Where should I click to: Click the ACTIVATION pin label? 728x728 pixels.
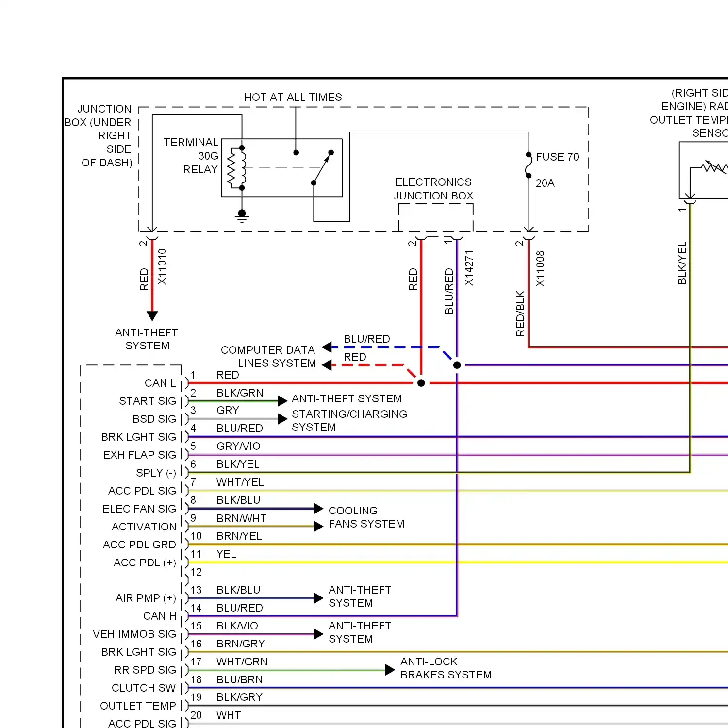click(144, 527)
